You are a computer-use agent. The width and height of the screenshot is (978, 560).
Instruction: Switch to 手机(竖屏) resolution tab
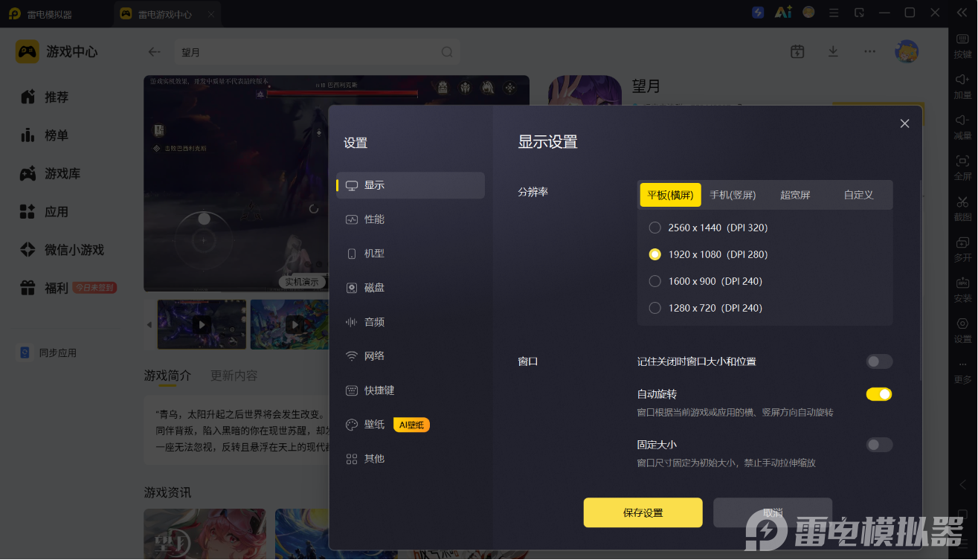[733, 195]
